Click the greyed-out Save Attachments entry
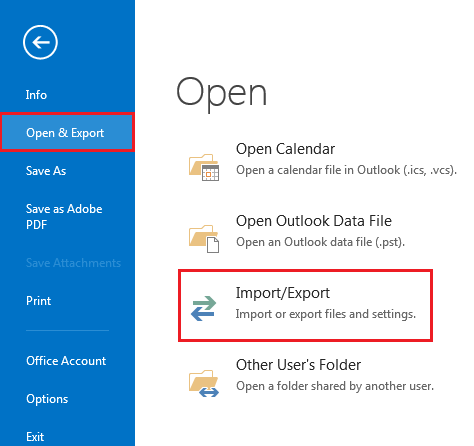 (73, 263)
